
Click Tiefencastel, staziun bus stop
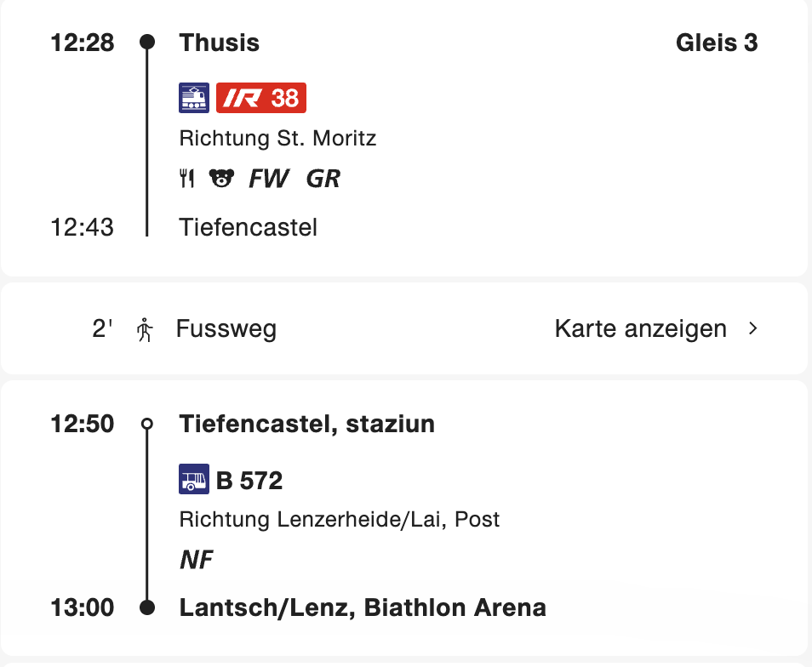click(306, 424)
